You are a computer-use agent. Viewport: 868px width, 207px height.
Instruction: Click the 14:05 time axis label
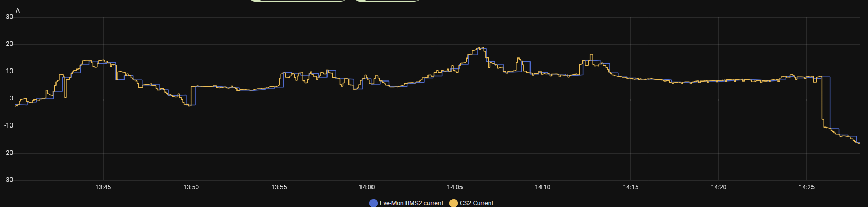(x=455, y=187)
